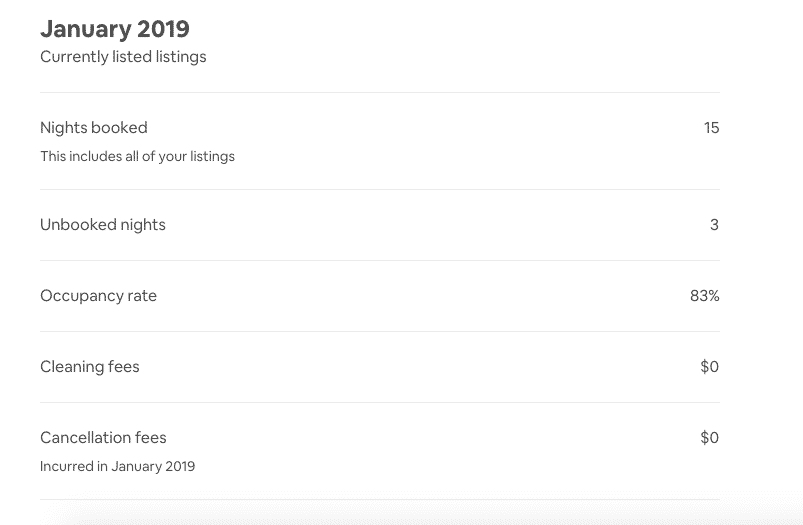
Task: Click the Unbooked nights label
Action: pos(103,225)
